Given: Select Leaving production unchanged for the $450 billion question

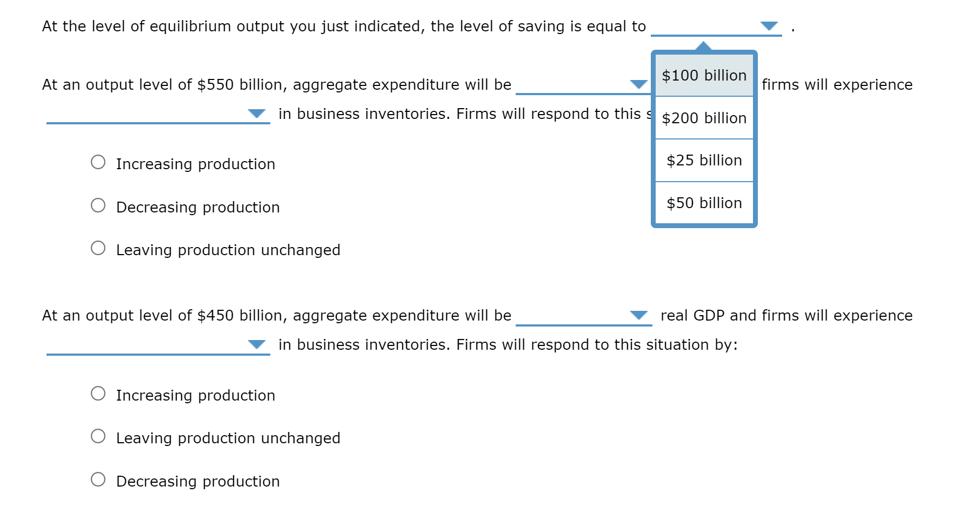Looking at the screenshot, I should (98, 436).
